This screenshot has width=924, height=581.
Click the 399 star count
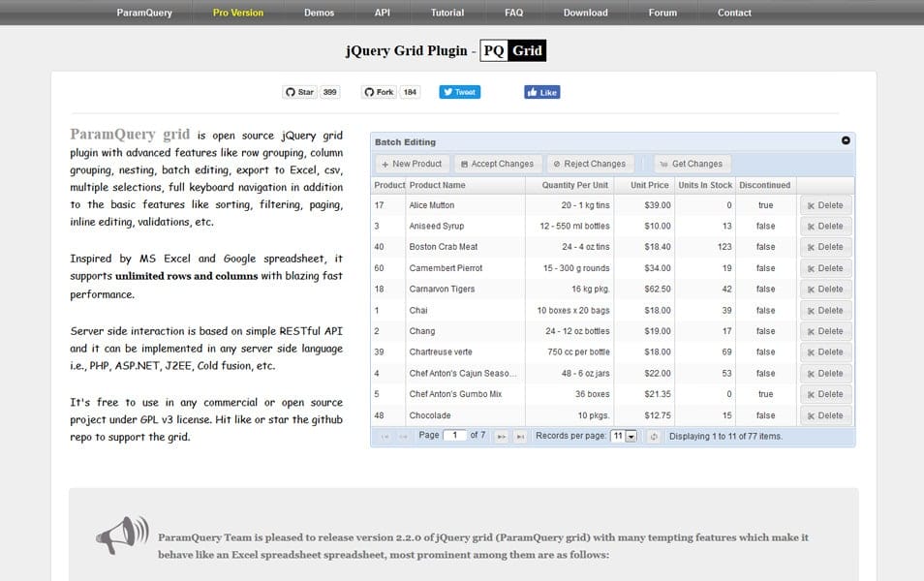pos(330,92)
